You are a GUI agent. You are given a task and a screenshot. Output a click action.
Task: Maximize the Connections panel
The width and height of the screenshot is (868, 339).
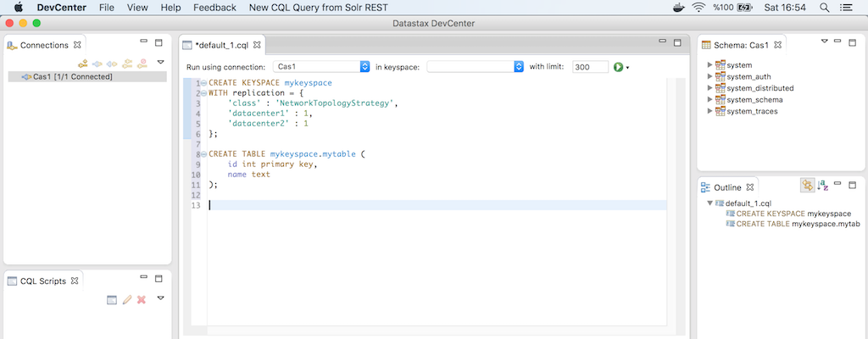(159, 42)
